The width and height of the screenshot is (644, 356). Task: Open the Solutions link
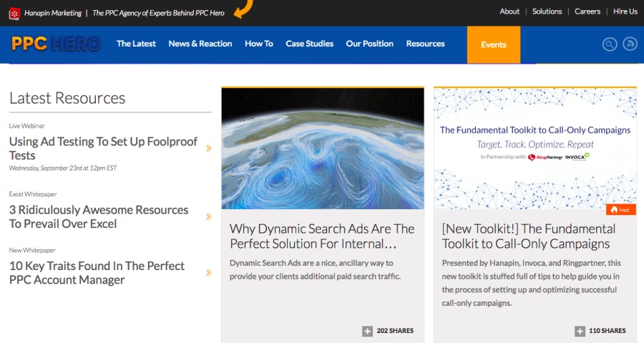click(547, 11)
